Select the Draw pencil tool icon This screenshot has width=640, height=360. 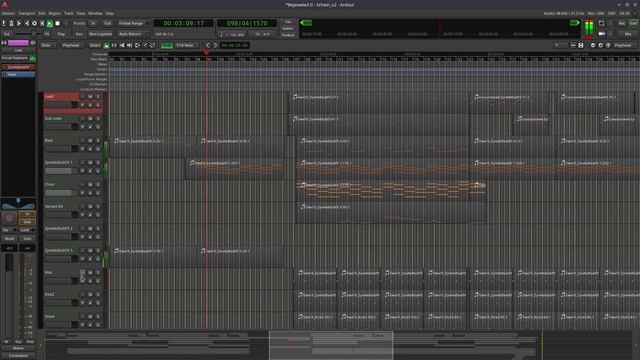(x=145, y=45)
